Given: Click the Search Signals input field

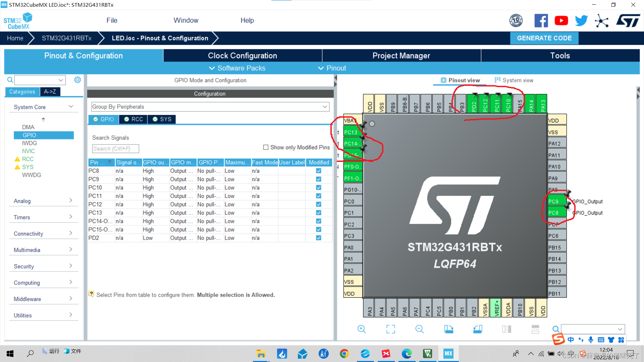Looking at the screenshot, I should pos(115,149).
